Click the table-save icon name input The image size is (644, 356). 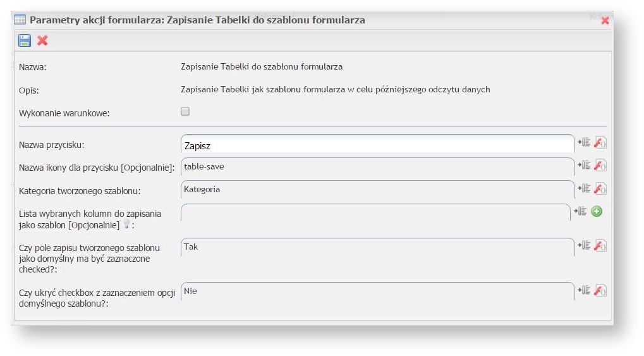tap(377, 167)
